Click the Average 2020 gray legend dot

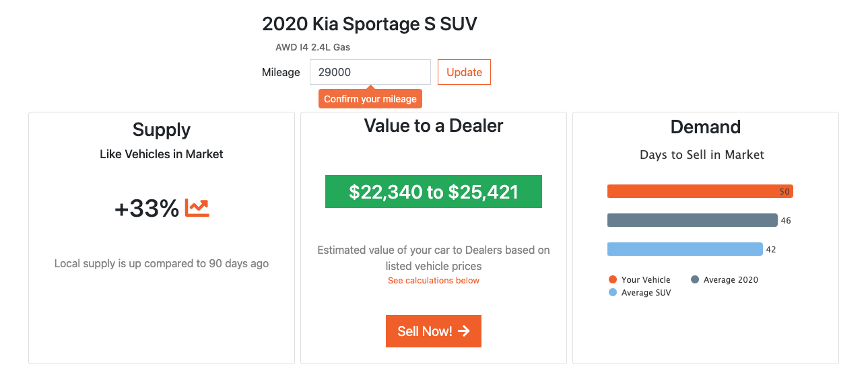point(695,279)
